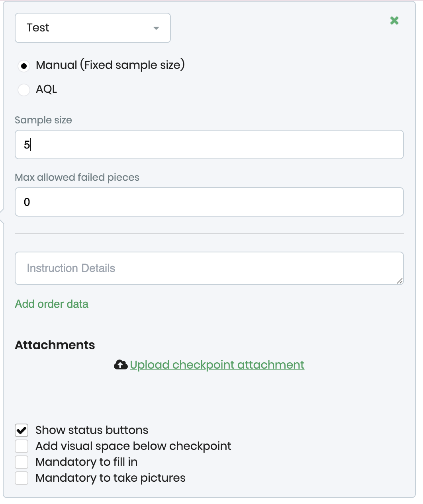Click the Attachments section heading
Screen dimensions: 423x504
(x=55, y=345)
